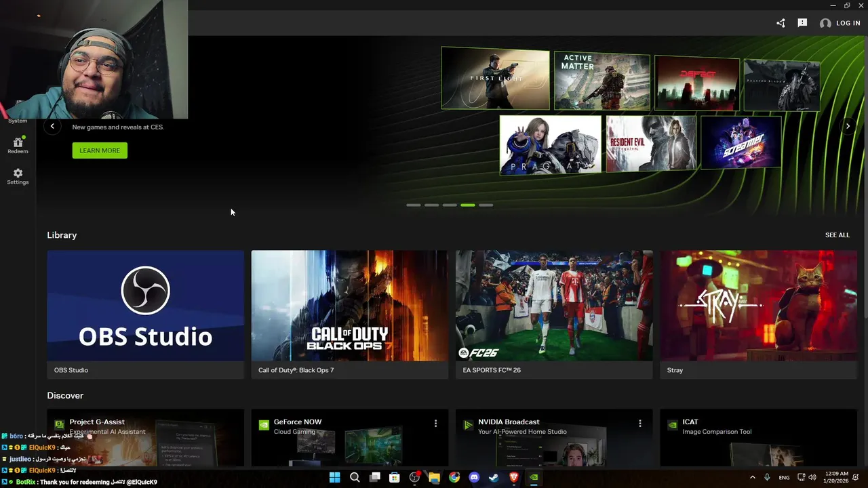Screen dimensions: 868x488
Task: Open taskbar clock and date
Action: (x=836, y=477)
